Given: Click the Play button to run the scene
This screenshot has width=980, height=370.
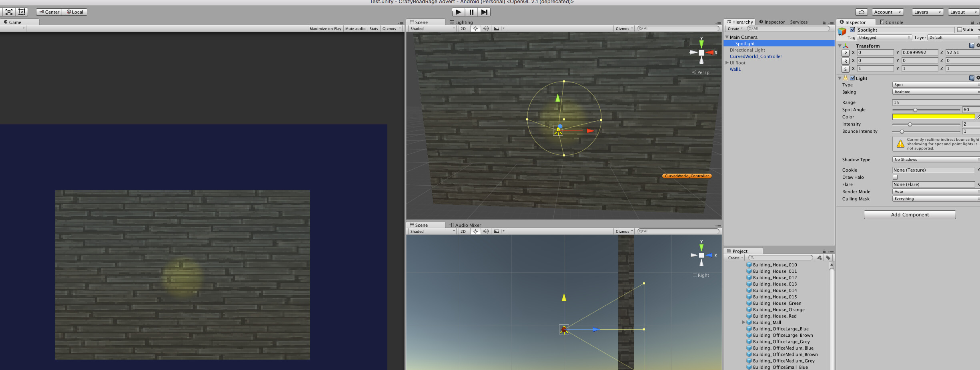Looking at the screenshot, I should click(458, 12).
